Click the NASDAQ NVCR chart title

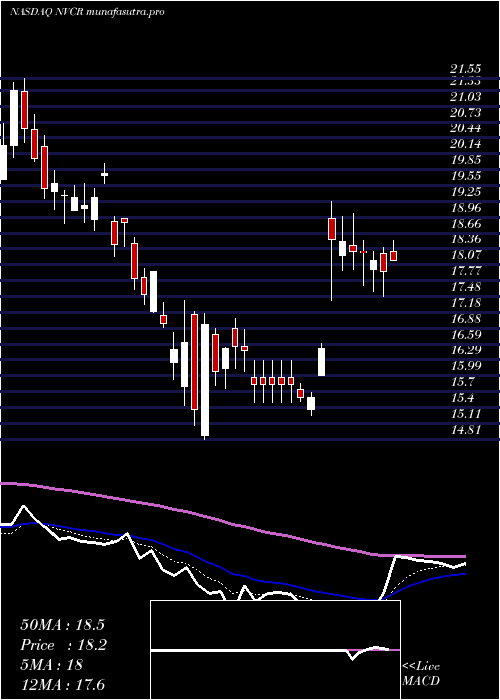pos(87,12)
